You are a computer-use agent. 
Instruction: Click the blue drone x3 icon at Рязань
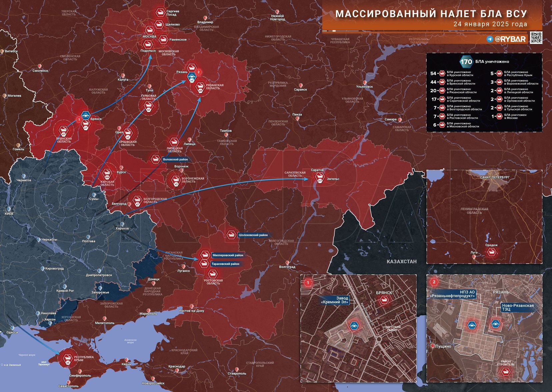pyautogui.click(x=192, y=77)
